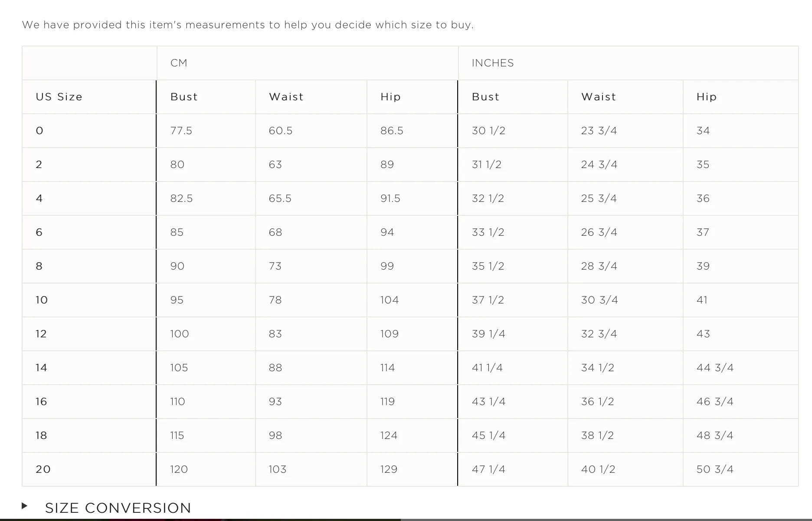Select the US size 20 row label
The height and width of the screenshot is (521, 812).
43,469
